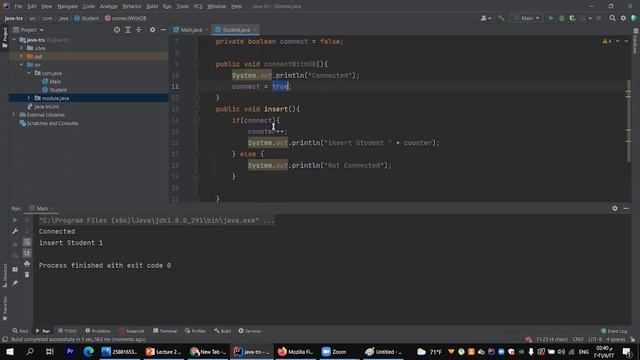Expand External Libraries node
This screenshot has height=360, width=640.
[14, 115]
